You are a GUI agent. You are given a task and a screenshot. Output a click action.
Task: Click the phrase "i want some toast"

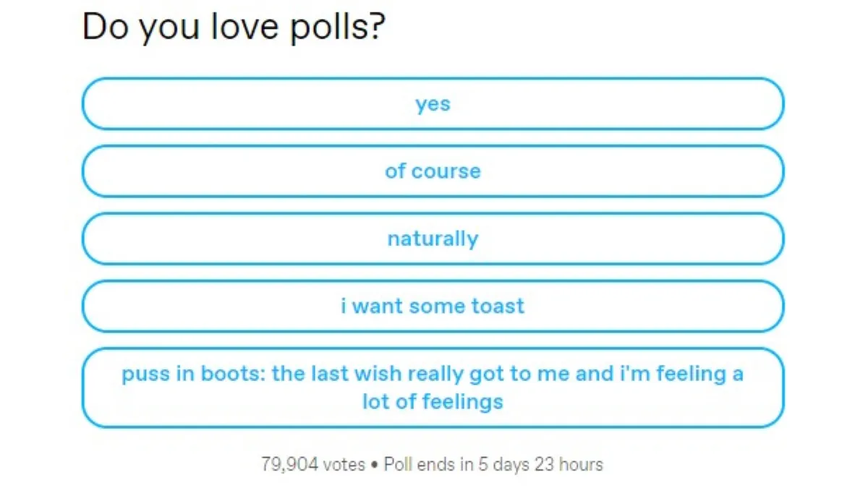[433, 307]
